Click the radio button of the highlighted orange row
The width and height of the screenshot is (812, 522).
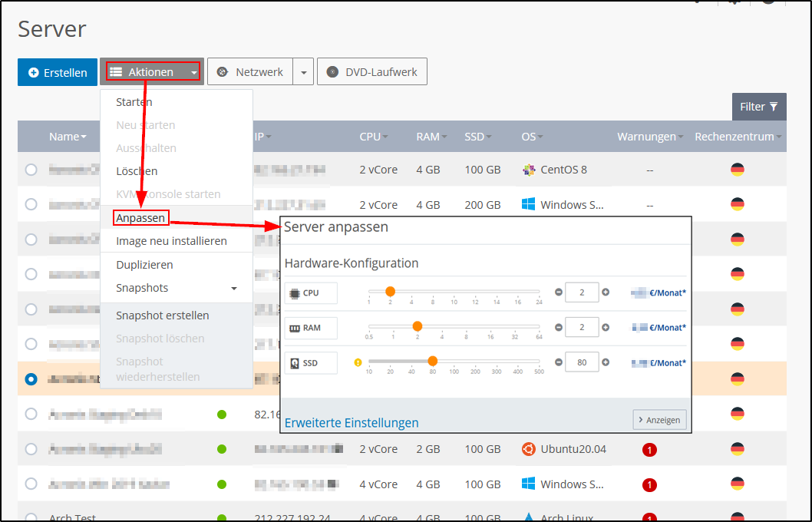pyautogui.click(x=31, y=378)
